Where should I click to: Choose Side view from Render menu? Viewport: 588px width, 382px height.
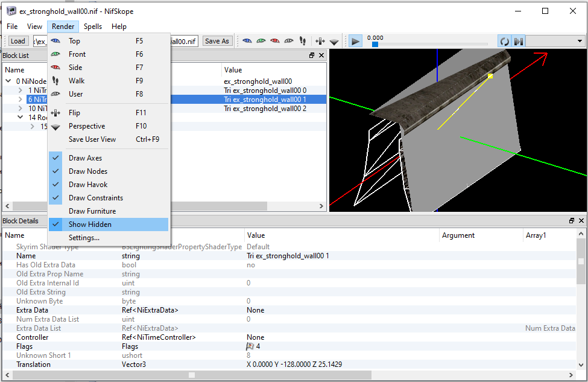pos(109,68)
